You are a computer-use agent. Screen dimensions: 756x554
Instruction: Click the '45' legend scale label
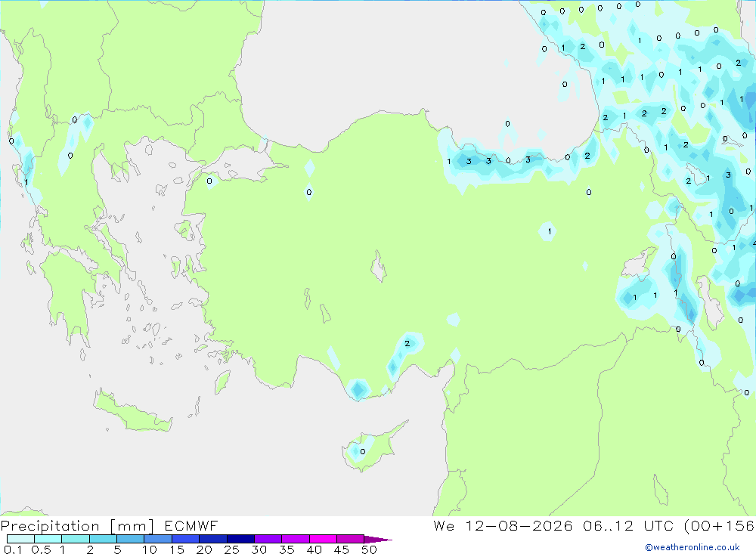click(342, 549)
